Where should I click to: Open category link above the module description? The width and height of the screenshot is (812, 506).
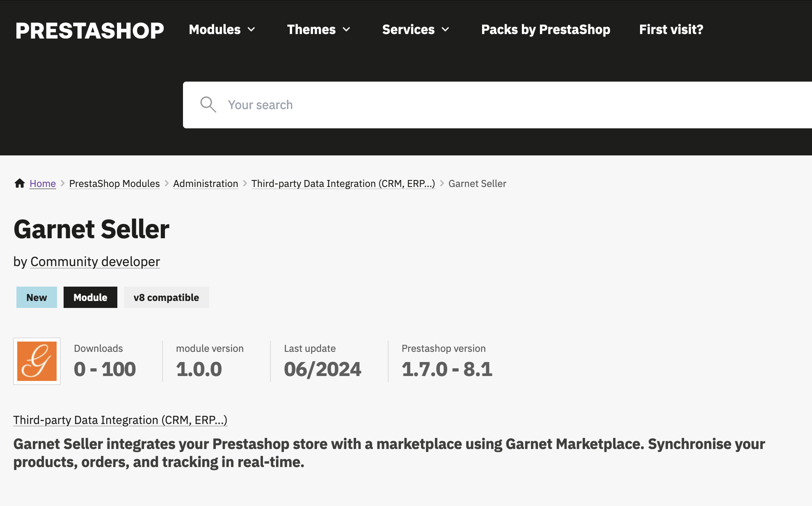(120, 420)
